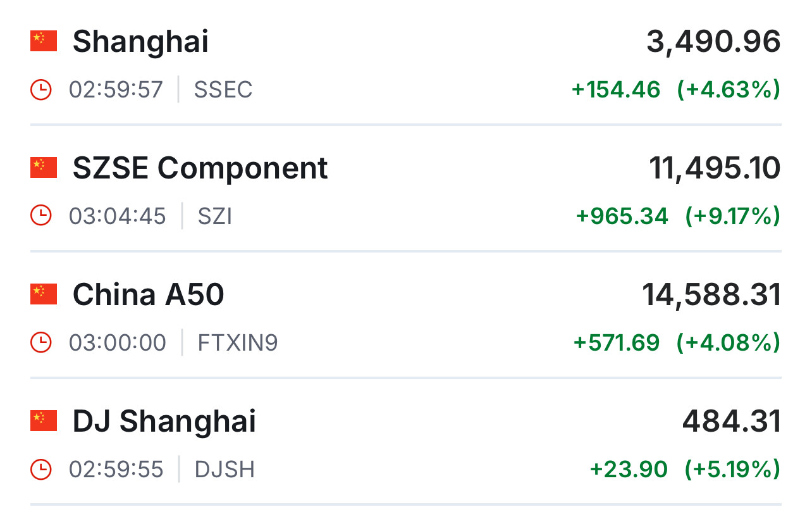Click the red clock icon beside 02:59:57
Screen dimensions: 812x507
tap(41, 89)
